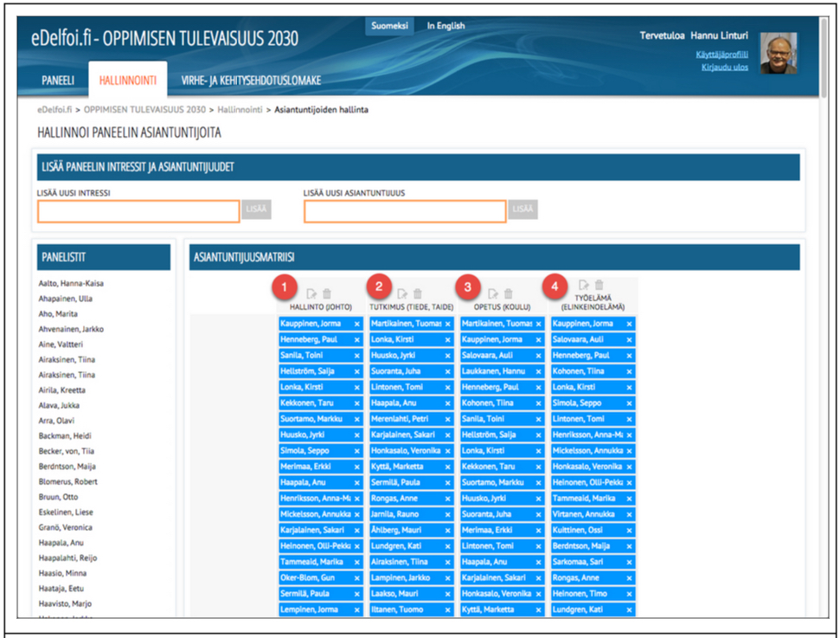
Task: Click edit icon above TYÖELÄMÄ column
Action: click(584, 285)
